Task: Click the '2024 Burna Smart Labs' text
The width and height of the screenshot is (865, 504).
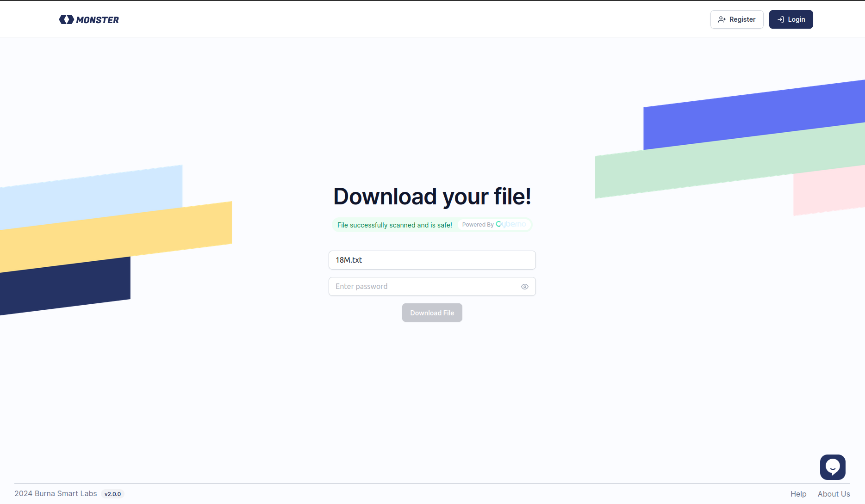Action: pyautogui.click(x=56, y=494)
